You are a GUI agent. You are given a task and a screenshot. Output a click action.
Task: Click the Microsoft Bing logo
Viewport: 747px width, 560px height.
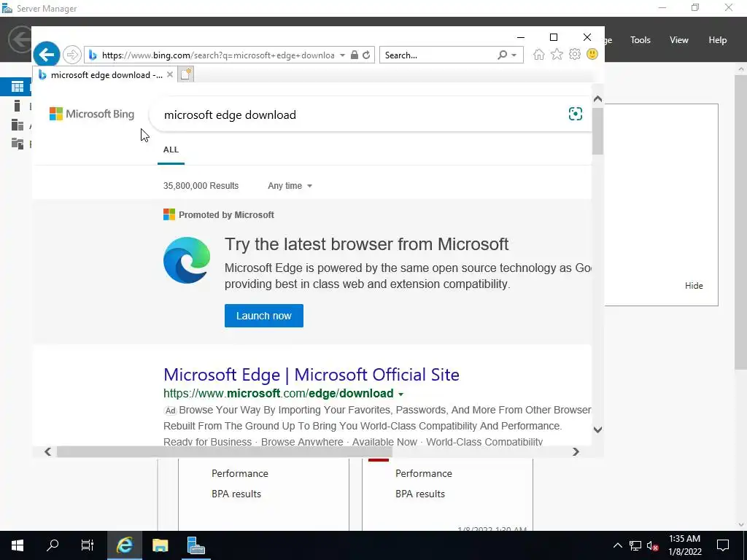(92, 114)
